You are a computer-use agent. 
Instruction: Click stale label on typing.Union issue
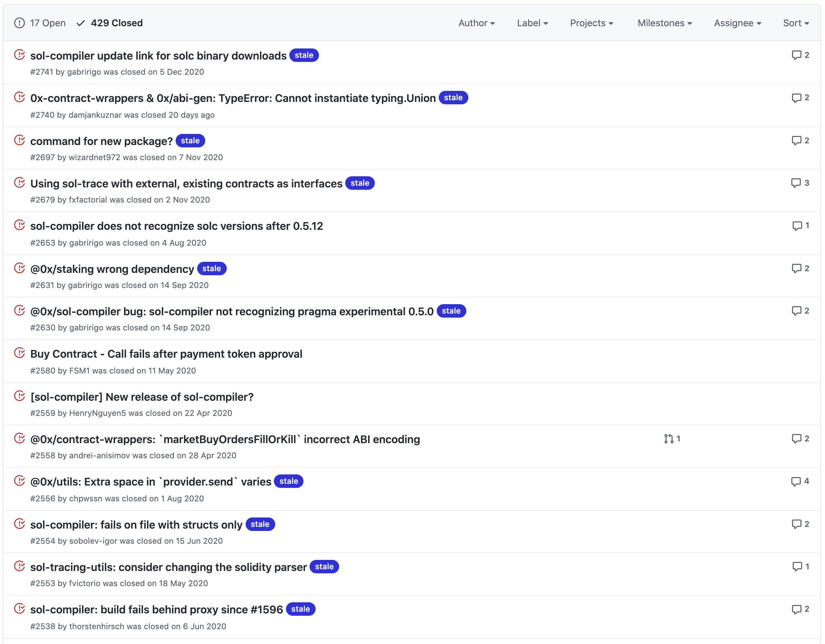[x=453, y=98]
